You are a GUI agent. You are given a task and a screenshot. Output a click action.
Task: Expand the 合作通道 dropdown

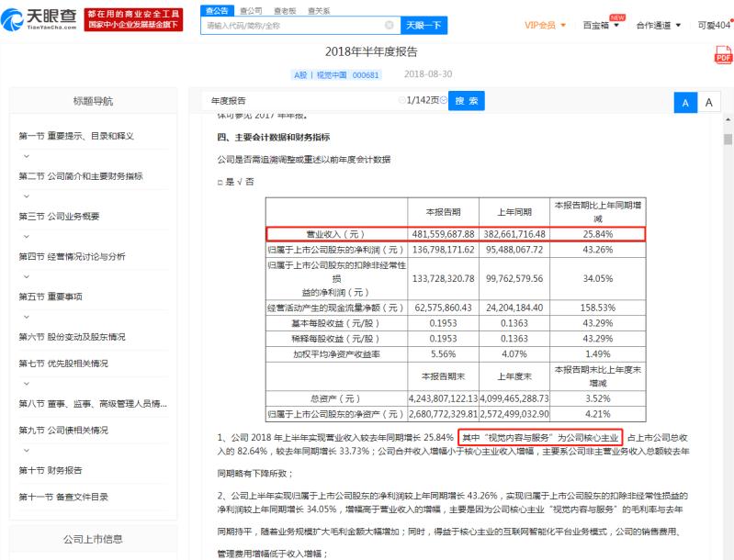click(x=659, y=25)
